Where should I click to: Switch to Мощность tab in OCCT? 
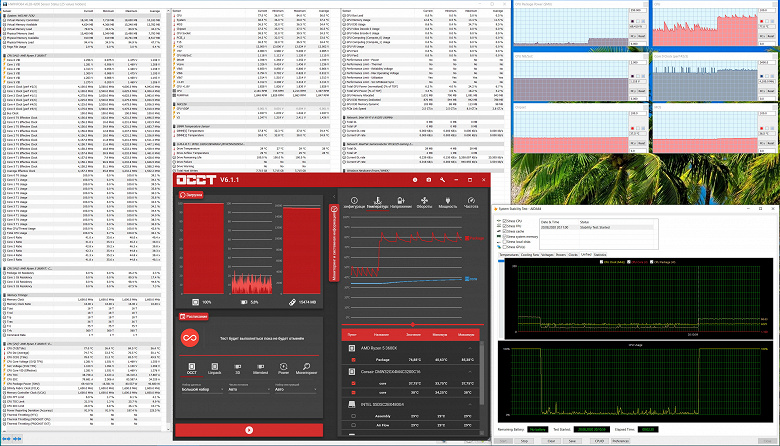pos(448,202)
